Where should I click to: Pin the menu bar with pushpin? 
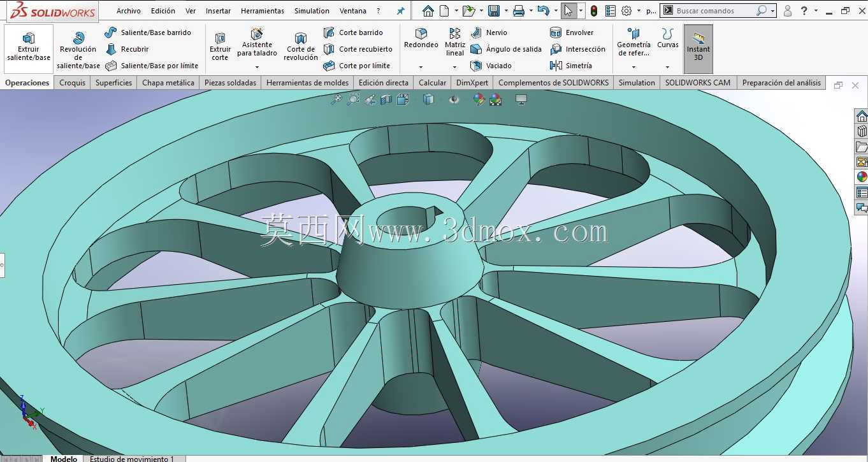(x=400, y=11)
